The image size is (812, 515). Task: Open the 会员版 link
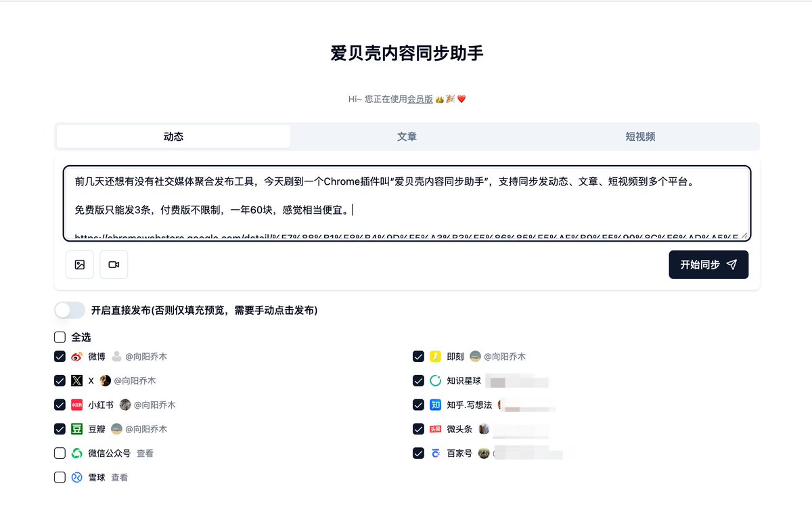click(x=420, y=99)
